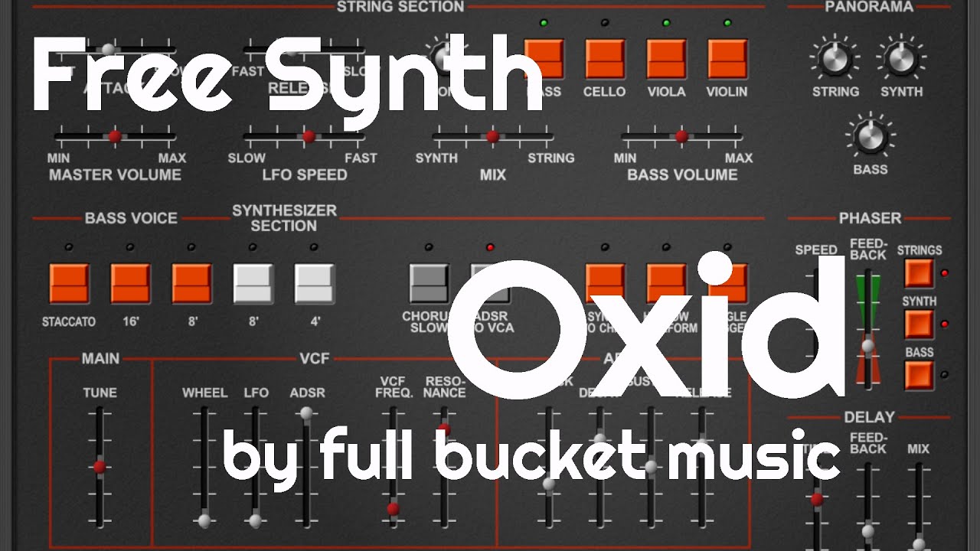
Task: Toggle the white 4' synthesizer switch
Action: [x=314, y=283]
